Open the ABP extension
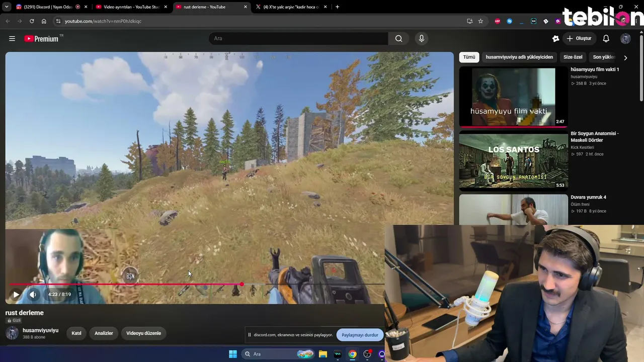This screenshot has width=644, height=362. point(498,21)
